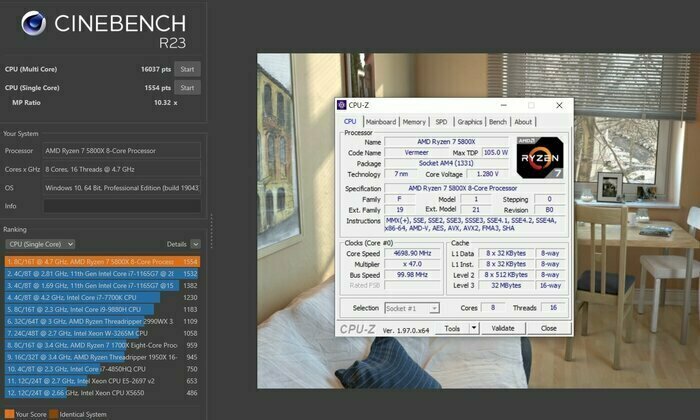Screen dimensions: 700x420
Task: Minimize the CPU-Z window
Action: [x=504, y=105]
